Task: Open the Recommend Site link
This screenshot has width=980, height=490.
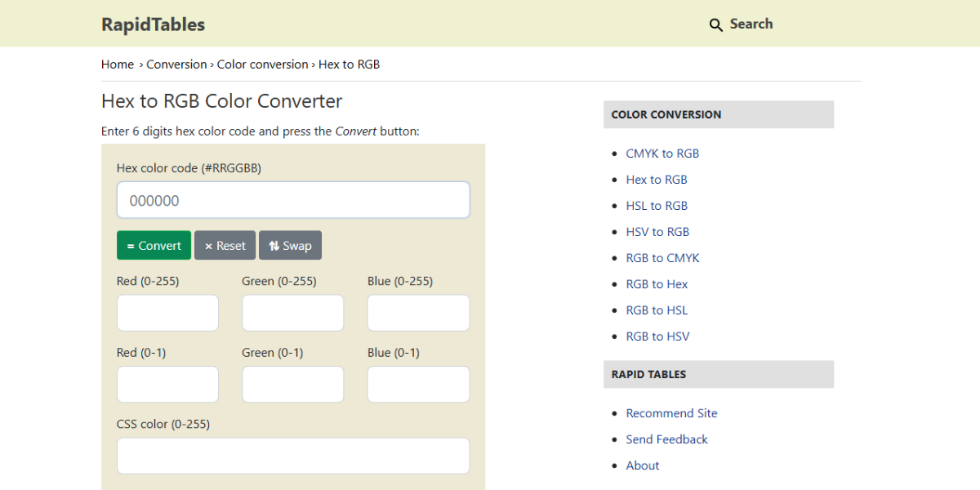Action: point(671,413)
